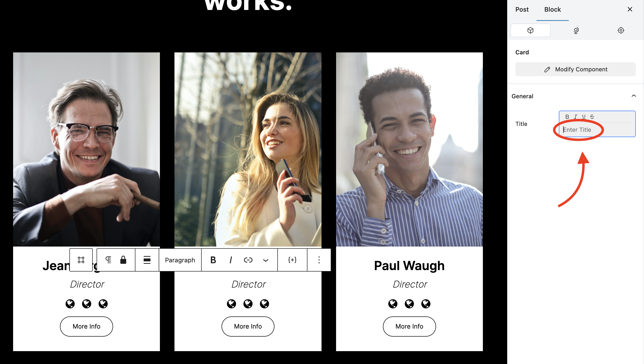Click the Modify Component button
This screenshot has width=644, height=364.
[575, 69]
